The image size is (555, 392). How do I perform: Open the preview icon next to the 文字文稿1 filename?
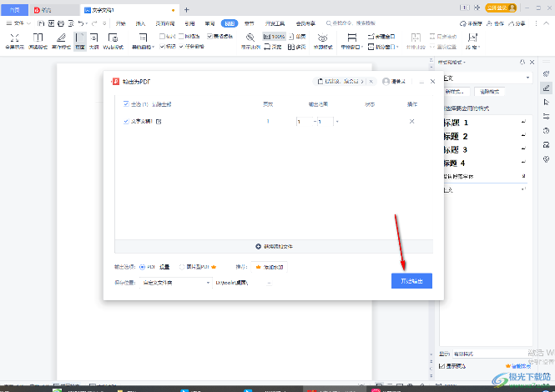(159, 121)
